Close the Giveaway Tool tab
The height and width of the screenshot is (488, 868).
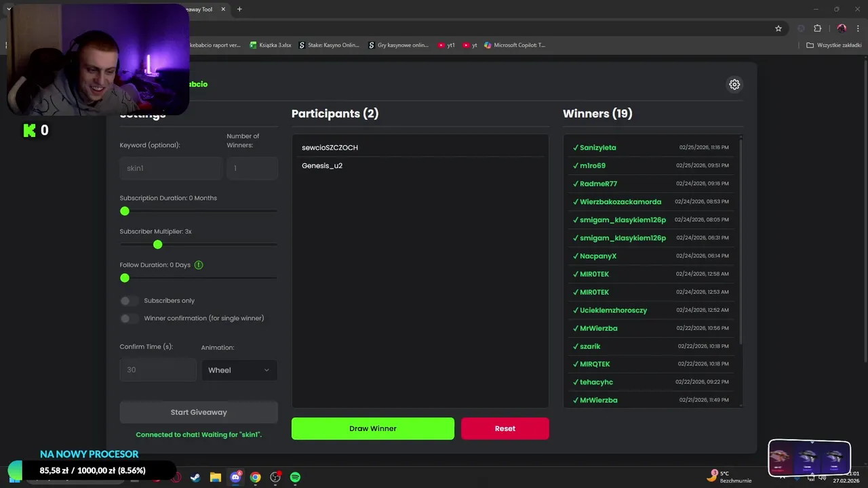coord(222,9)
